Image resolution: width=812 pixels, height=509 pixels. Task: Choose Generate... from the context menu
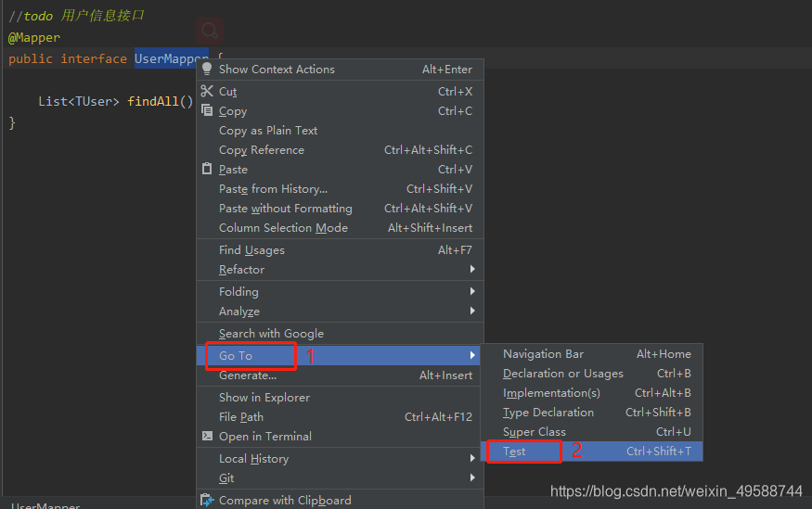pyautogui.click(x=341, y=375)
